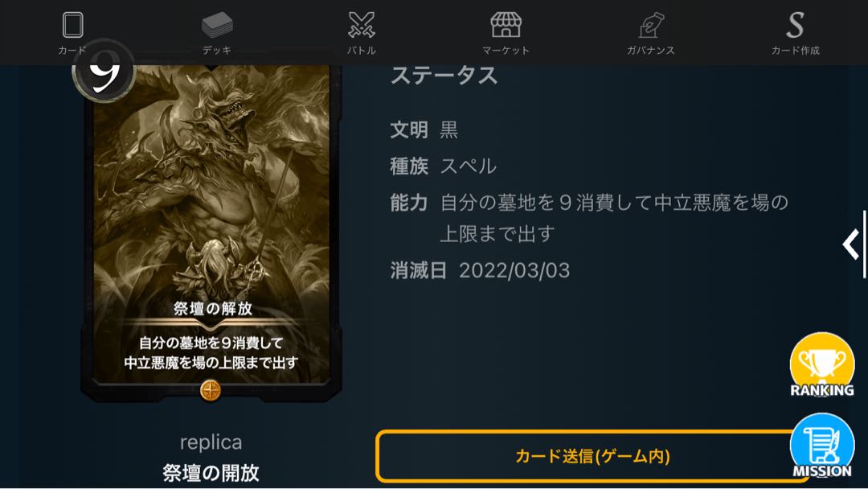Open the マーケット shop icon
Screen dimensions: 868x489
tap(506, 25)
